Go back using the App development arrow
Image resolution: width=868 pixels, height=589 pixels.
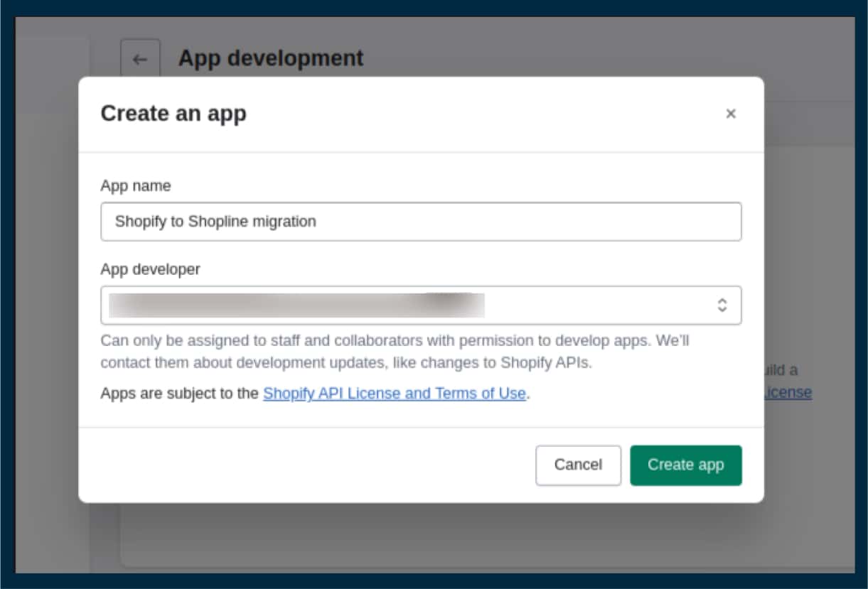click(140, 59)
